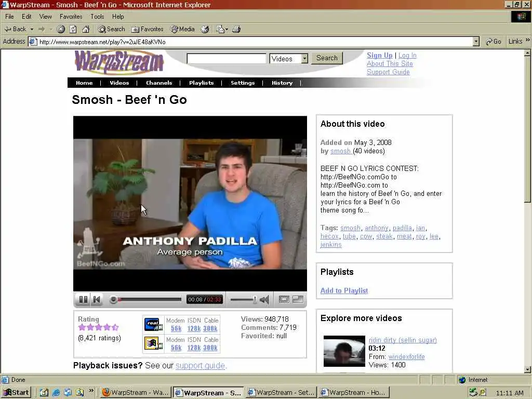Expand the address bar URL dropdown
This screenshot has height=399, width=532.
(476, 42)
